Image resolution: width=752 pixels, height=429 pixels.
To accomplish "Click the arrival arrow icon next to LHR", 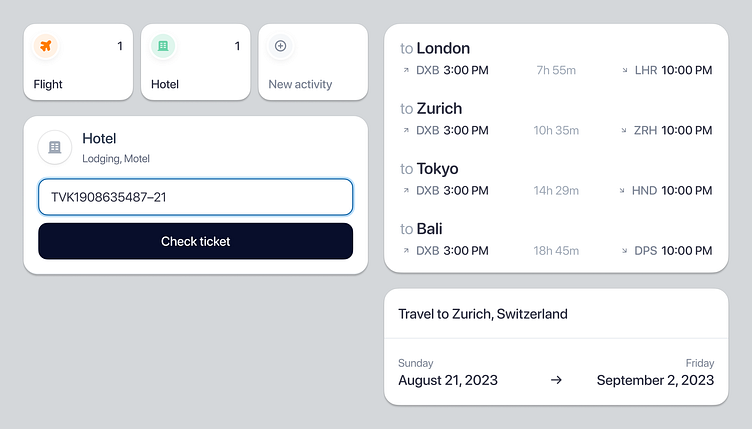I will (625, 71).
